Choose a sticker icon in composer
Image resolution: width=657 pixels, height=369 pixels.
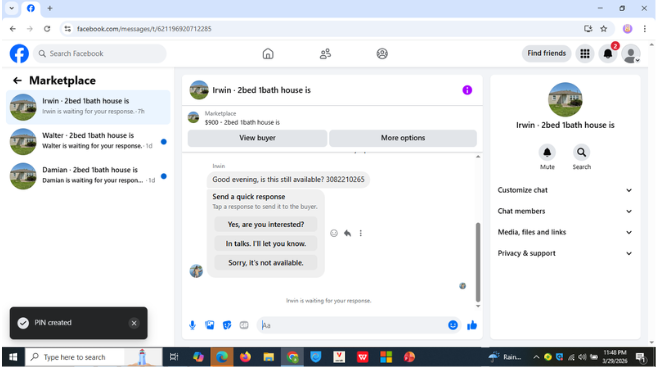[x=227, y=325]
